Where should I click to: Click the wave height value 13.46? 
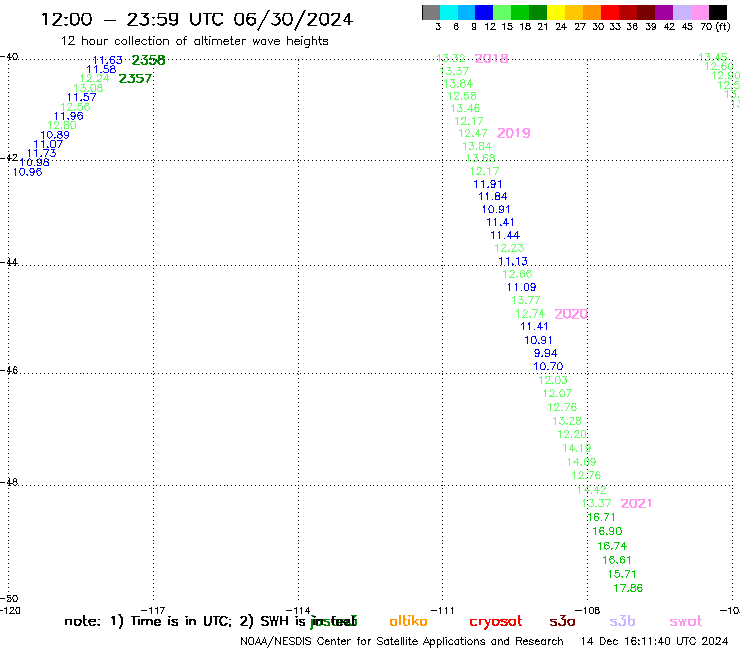coord(465,108)
